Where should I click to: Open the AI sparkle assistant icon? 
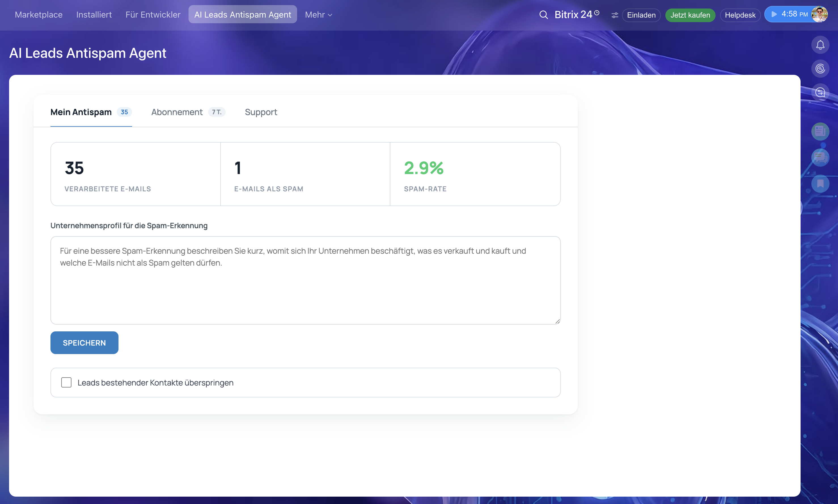click(x=820, y=69)
